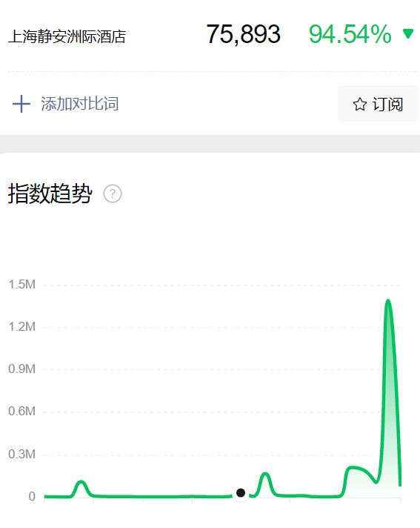Click the 指数趋势 section heading
Image resolution: width=420 pixels, height=528 pixels.
point(50,194)
